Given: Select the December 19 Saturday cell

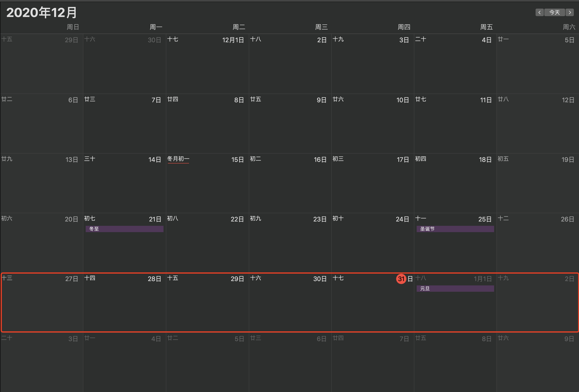Looking at the screenshot, I should coord(537,184).
